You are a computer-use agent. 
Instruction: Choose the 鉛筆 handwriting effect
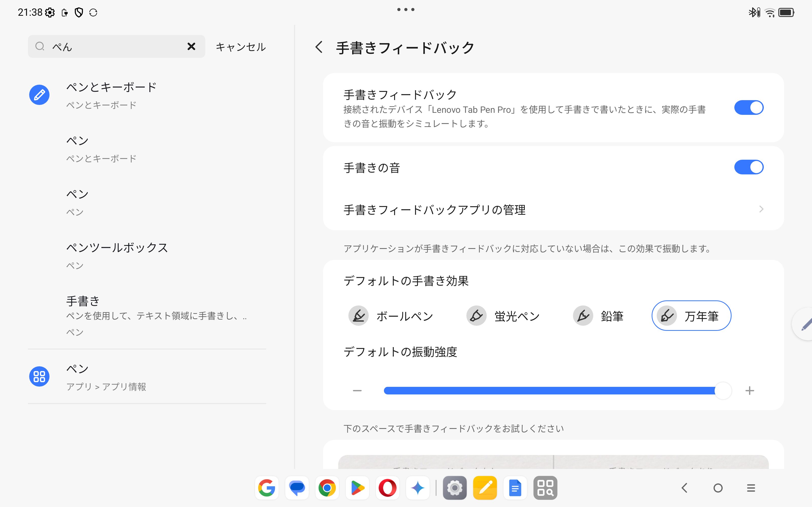point(598,316)
